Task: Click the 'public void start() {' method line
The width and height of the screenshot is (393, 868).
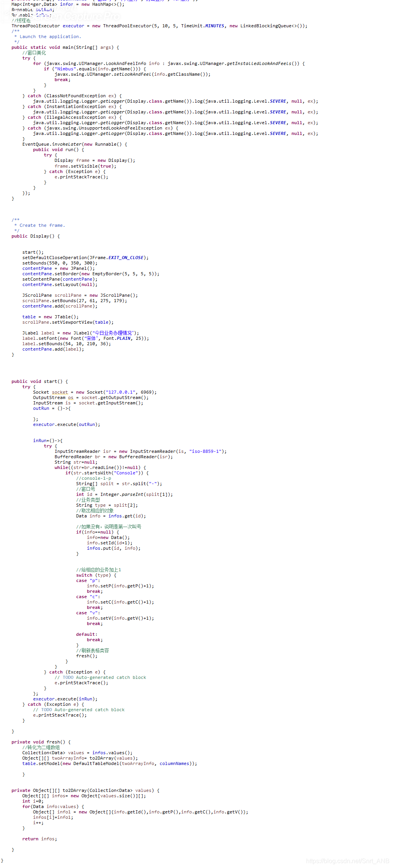Action: point(40,381)
